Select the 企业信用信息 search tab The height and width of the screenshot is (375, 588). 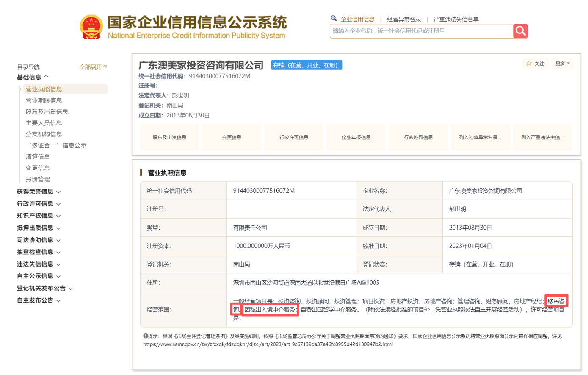[357, 19]
